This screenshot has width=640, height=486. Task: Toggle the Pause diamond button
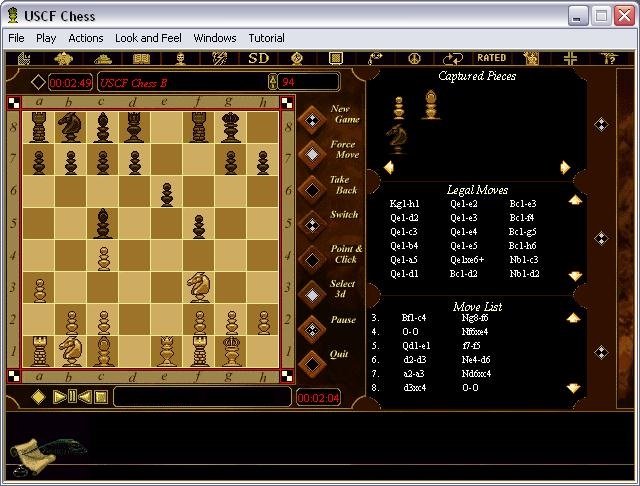pyautogui.click(x=314, y=326)
